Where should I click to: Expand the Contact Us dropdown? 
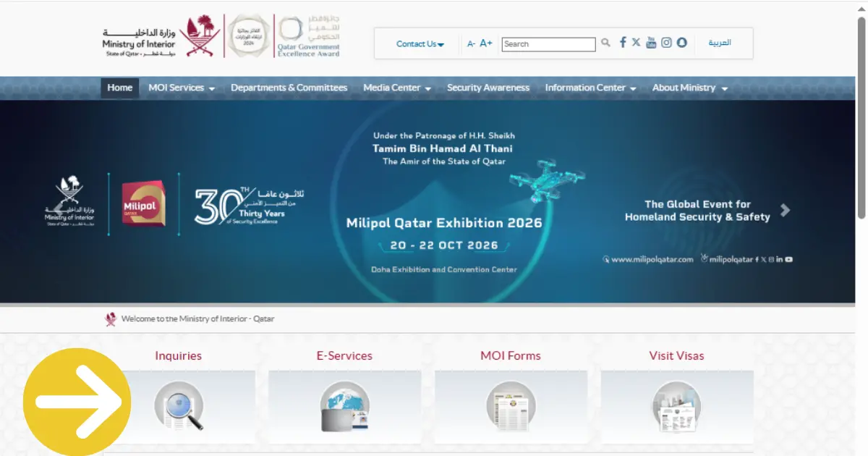tap(420, 44)
